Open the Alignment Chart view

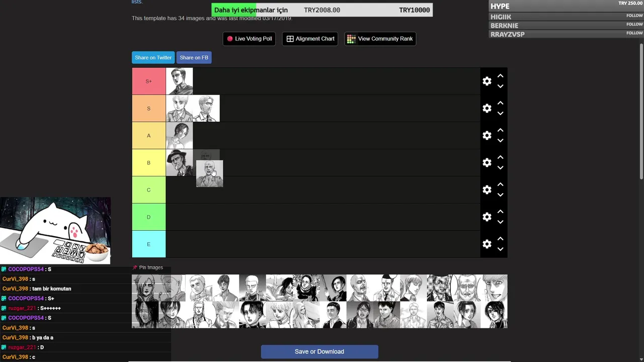[x=310, y=39]
